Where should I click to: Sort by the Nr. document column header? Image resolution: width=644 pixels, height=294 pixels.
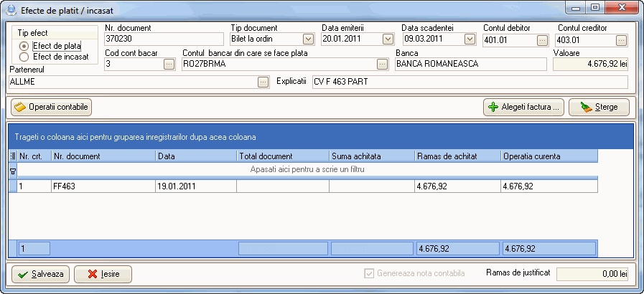103,156
